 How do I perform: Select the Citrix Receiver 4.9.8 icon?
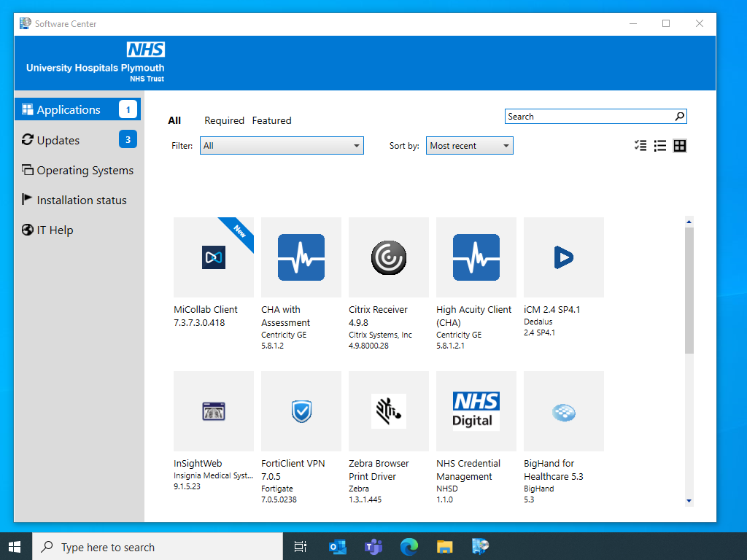click(389, 257)
